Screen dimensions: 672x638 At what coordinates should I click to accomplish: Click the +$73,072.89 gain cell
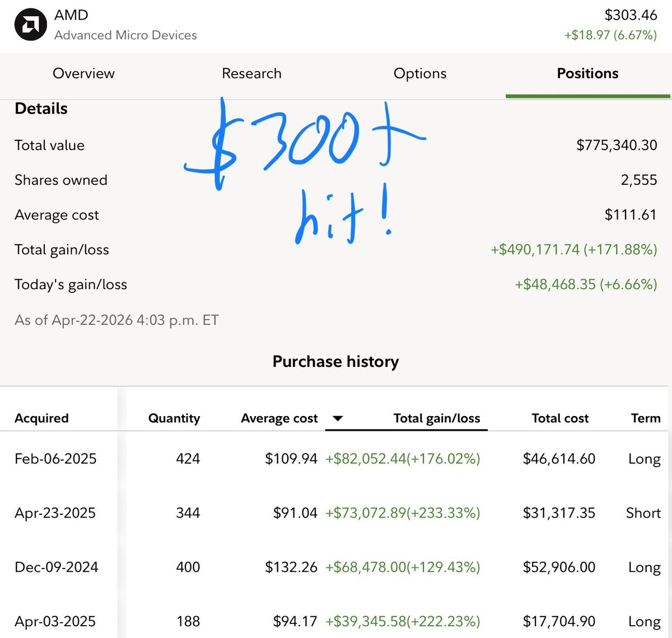[403, 513]
